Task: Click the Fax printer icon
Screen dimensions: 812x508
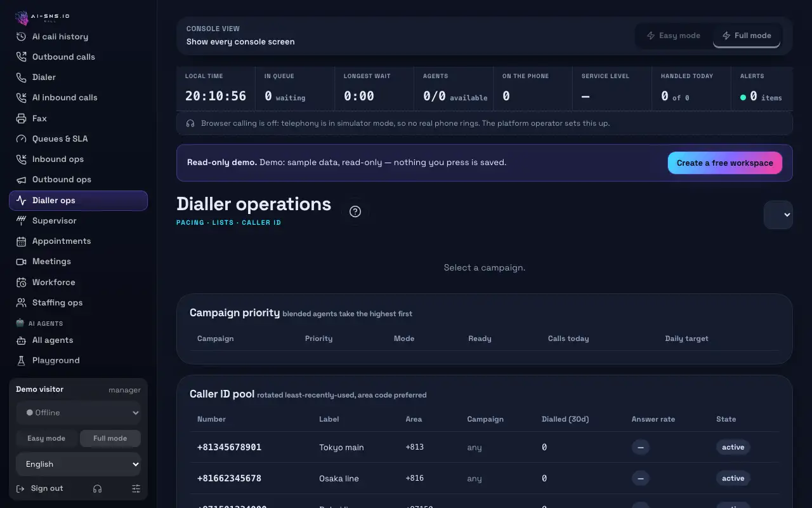Action: (21, 119)
